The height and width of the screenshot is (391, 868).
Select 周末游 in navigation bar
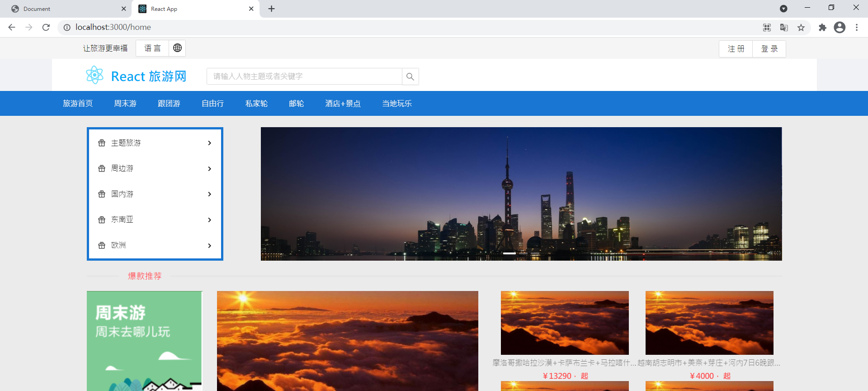point(125,103)
